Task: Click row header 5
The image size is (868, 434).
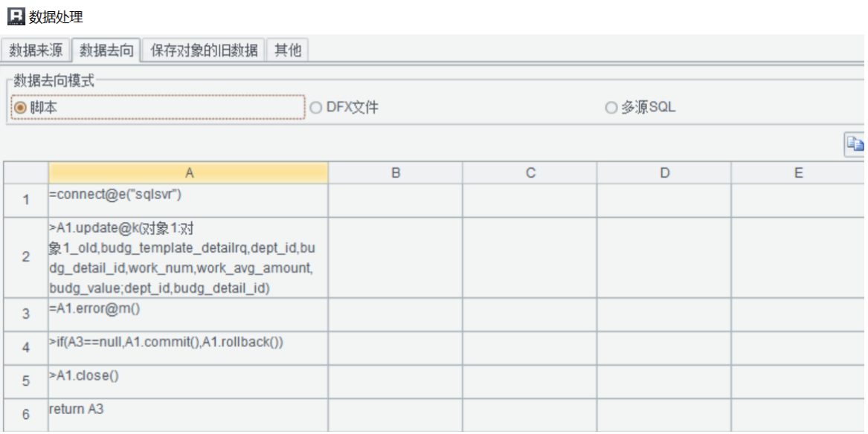Action: click(x=26, y=381)
